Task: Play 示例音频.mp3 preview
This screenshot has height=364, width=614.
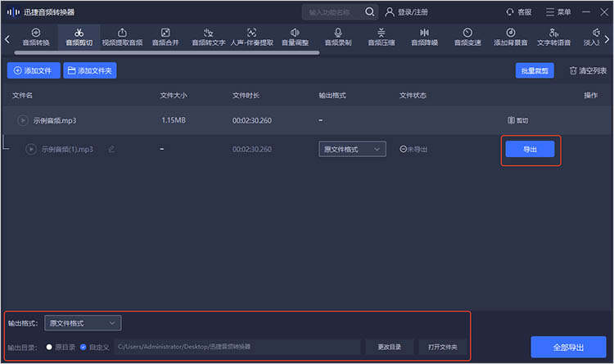Action: coord(23,120)
